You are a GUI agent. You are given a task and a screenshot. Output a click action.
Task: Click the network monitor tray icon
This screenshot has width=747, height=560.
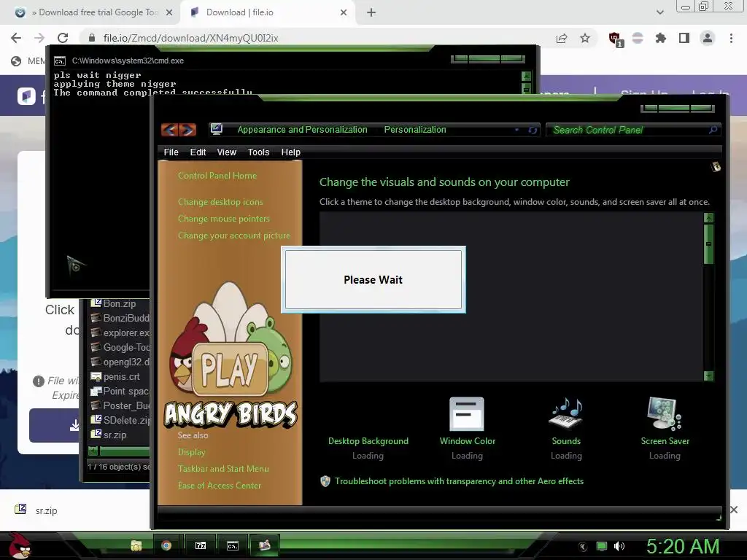602,546
